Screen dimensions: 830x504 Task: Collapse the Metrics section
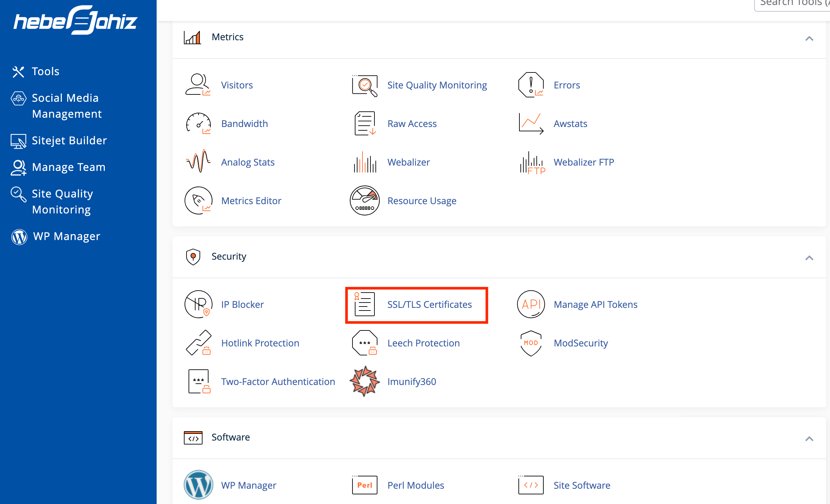(x=809, y=38)
